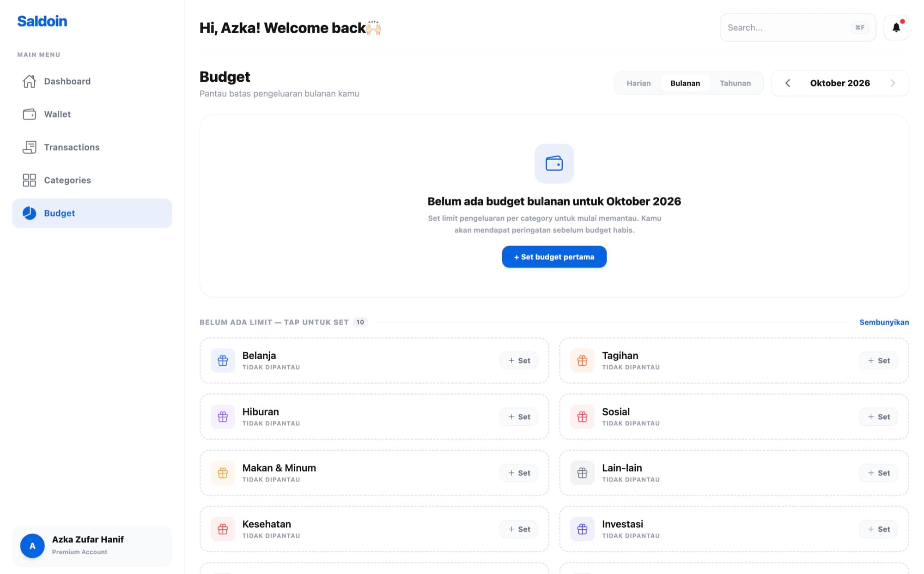
Task: Set limit for Lain-lain
Action: click(x=878, y=473)
